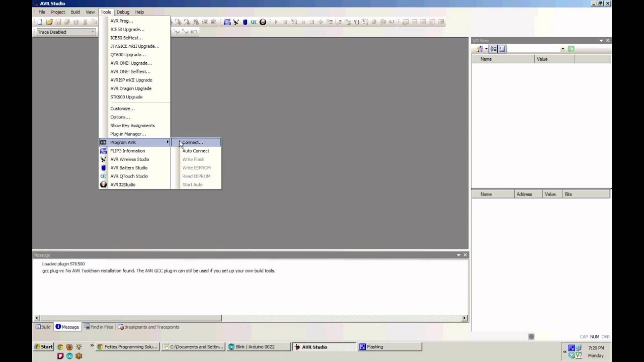Click the Windows Start button
The height and width of the screenshot is (362, 644).
pyautogui.click(x=44, y=347)
